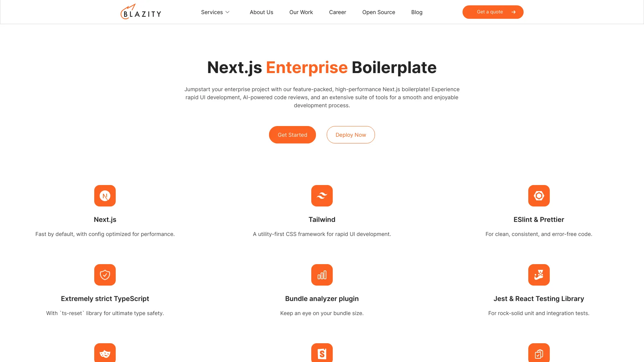
Task: Click the Tailwind CSS icon
Action: (x=322, y=196)
